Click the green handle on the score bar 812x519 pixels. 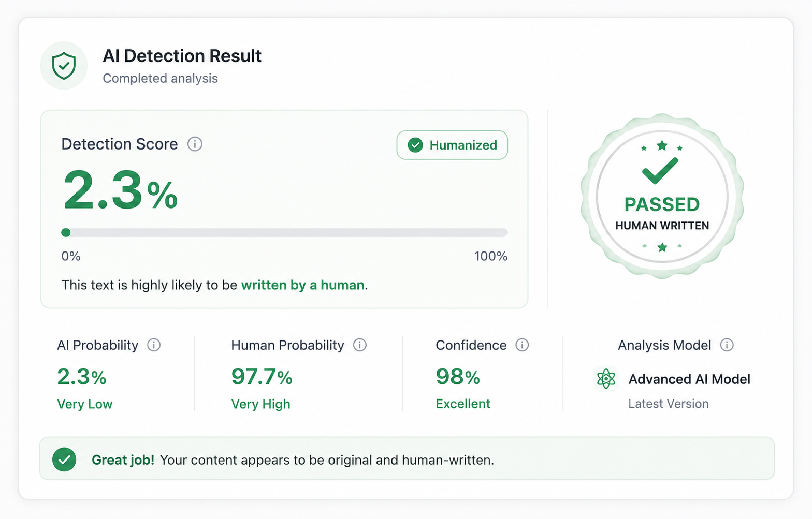coord(66,232)
